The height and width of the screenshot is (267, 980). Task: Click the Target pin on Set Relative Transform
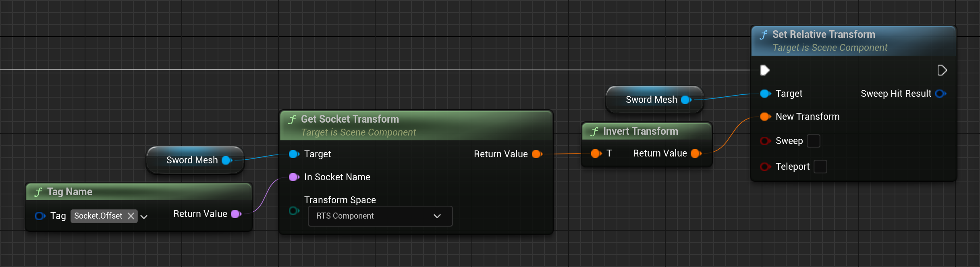point(765,94)
